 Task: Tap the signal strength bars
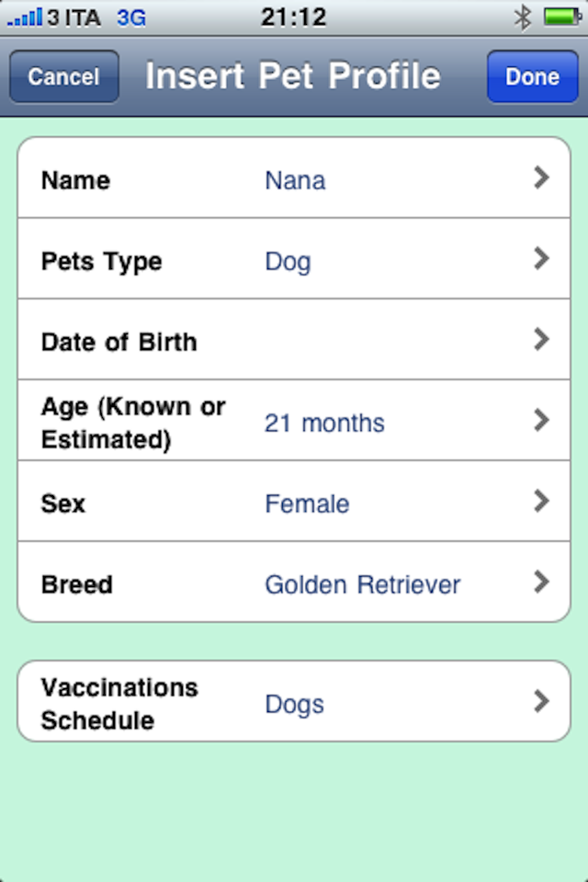pos(24,17)
